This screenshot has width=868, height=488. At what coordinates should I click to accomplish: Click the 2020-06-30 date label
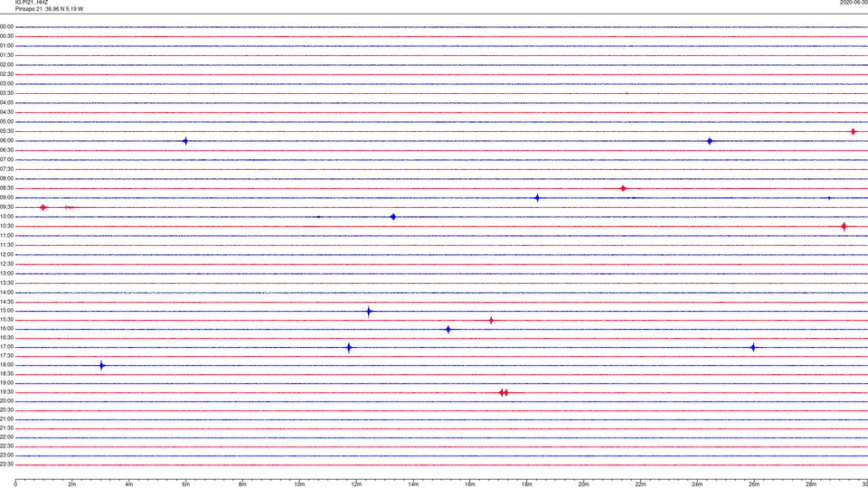pos(854,2)
